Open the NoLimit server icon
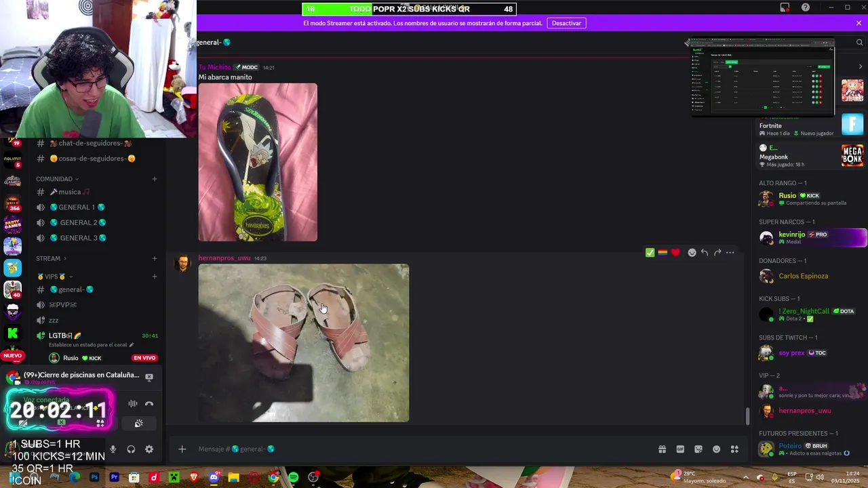The image size is (868, 488). tap(12, 160)
